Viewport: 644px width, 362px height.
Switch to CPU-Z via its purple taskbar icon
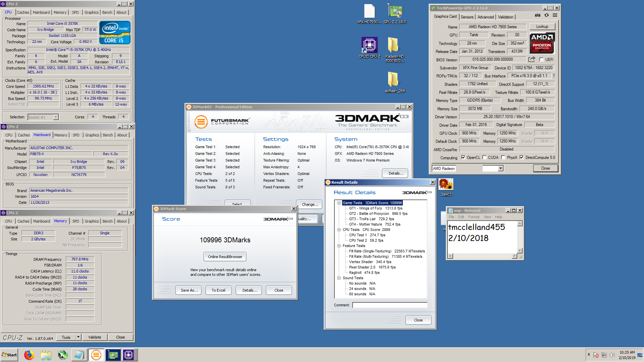click(x=128, y=355)
